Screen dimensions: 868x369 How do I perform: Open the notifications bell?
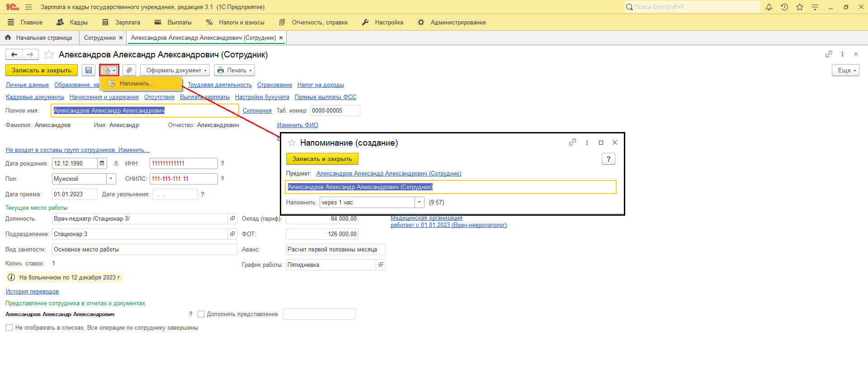(769, 7)
